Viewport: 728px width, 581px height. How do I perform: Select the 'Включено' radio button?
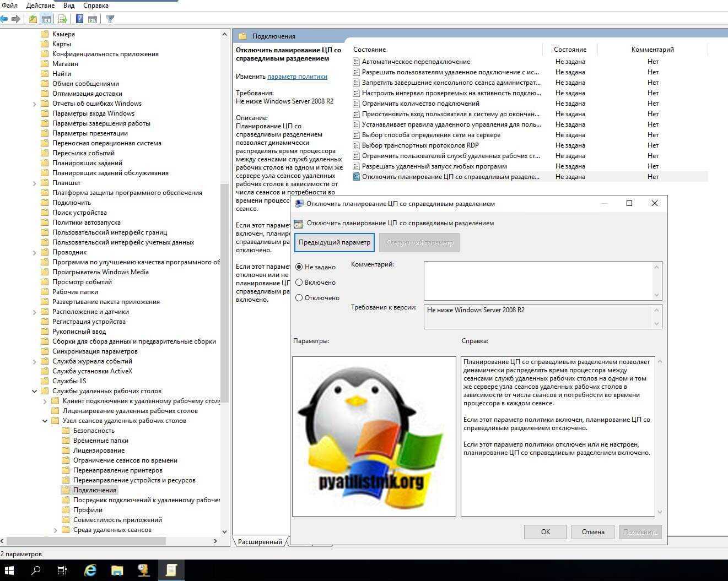pos(299,283)
